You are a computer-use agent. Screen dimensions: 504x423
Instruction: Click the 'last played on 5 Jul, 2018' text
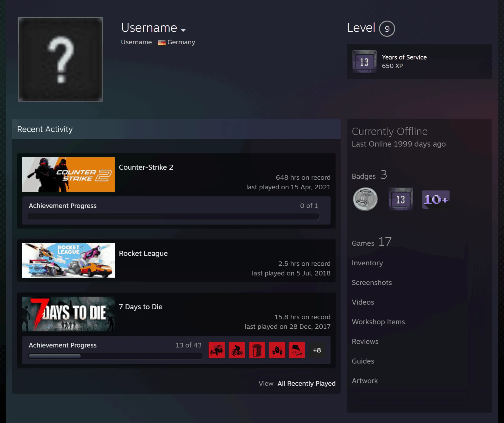(291, 273)
